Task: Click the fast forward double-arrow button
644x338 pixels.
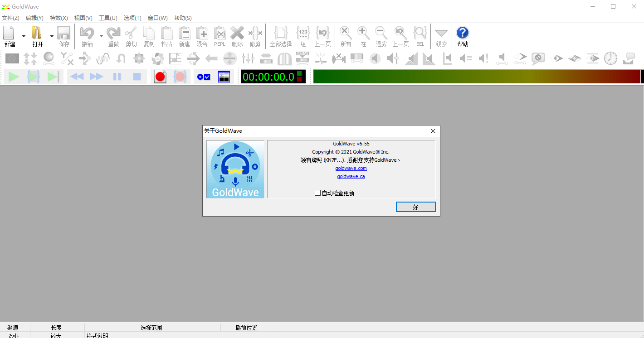Action: (97, 77)
